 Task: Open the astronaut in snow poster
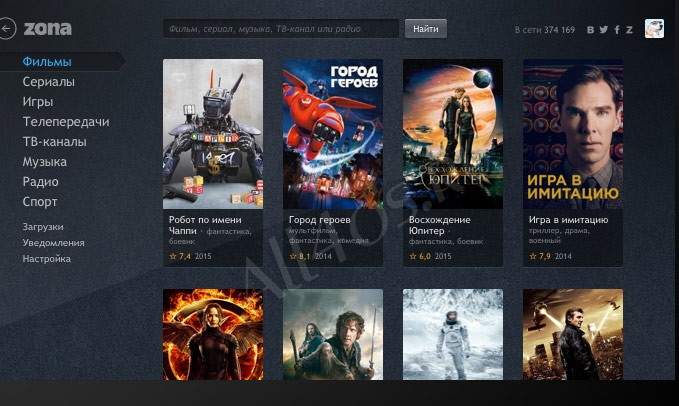coord(453,335)
